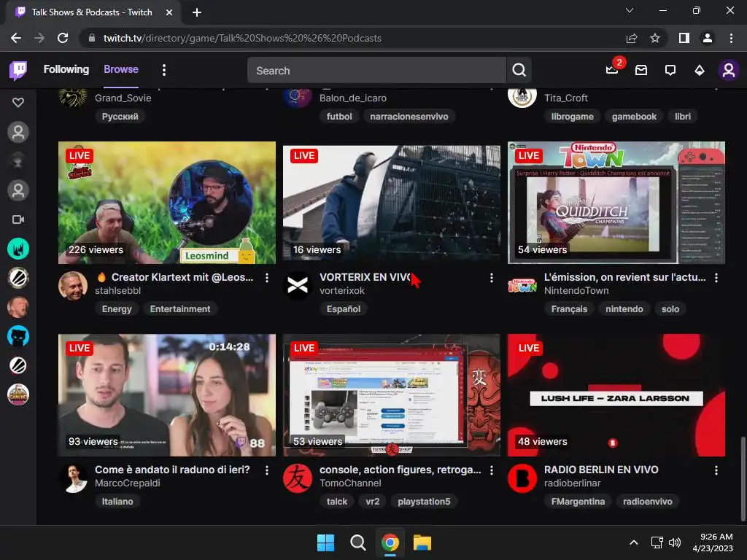Select the Español tag
The image size is (747, 560).
344,308
